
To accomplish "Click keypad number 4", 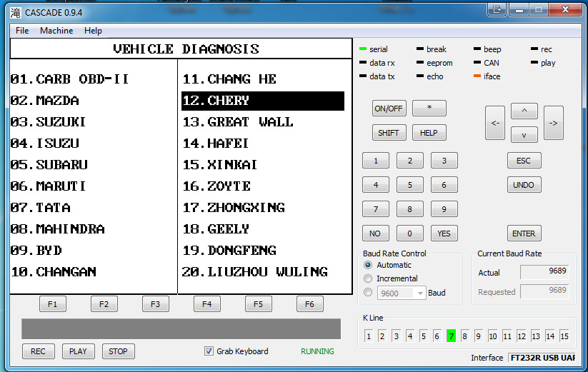I will coord(376,185).
